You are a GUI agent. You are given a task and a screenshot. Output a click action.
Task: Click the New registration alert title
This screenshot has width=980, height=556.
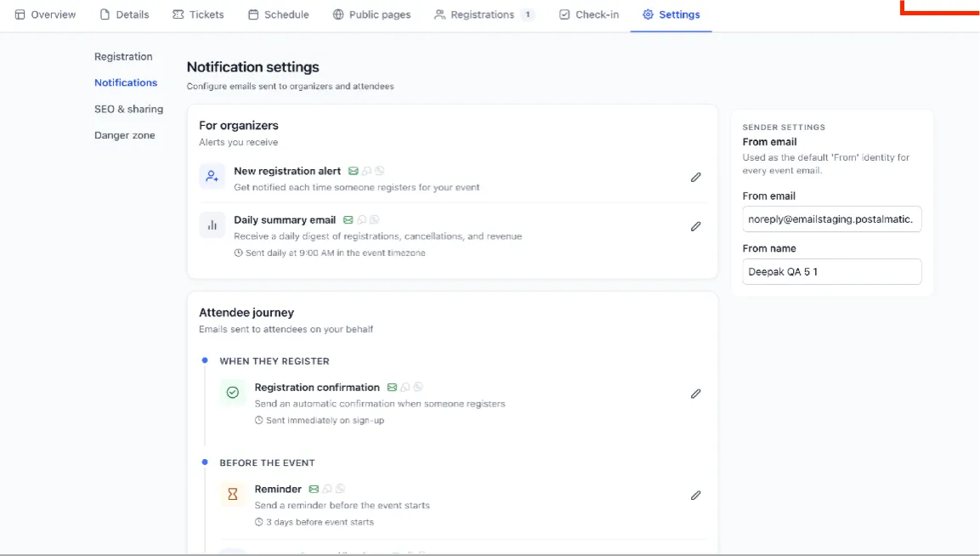(287, 171)
